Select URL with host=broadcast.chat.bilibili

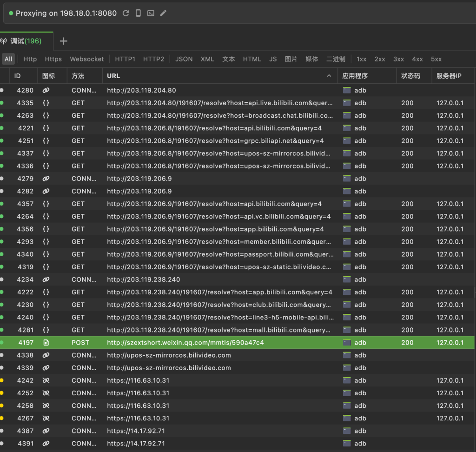click(x=220, y=116)
